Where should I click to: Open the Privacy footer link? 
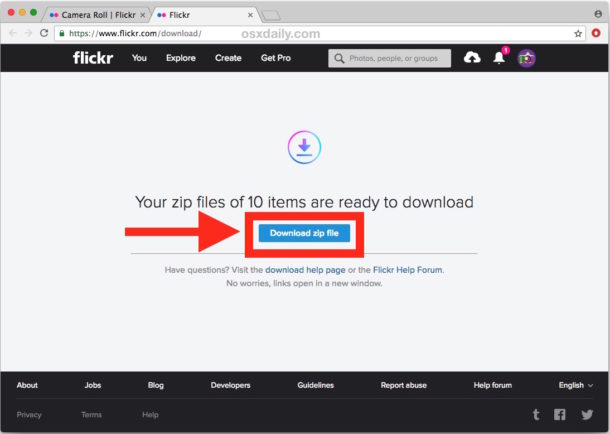(29, 415)
